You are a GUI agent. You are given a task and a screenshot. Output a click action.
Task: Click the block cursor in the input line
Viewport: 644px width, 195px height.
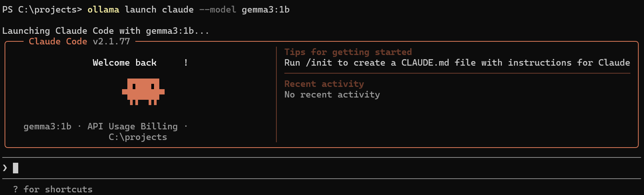(16, 168)
